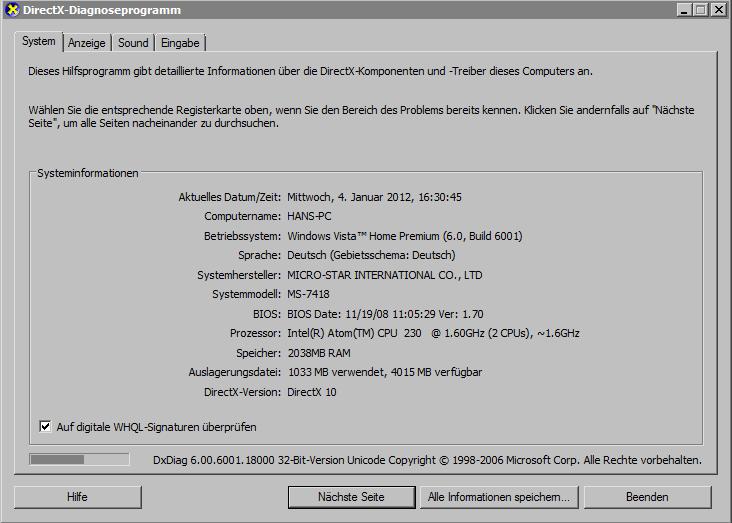Switch to the Anzeige tab

[x=87, y=43]
